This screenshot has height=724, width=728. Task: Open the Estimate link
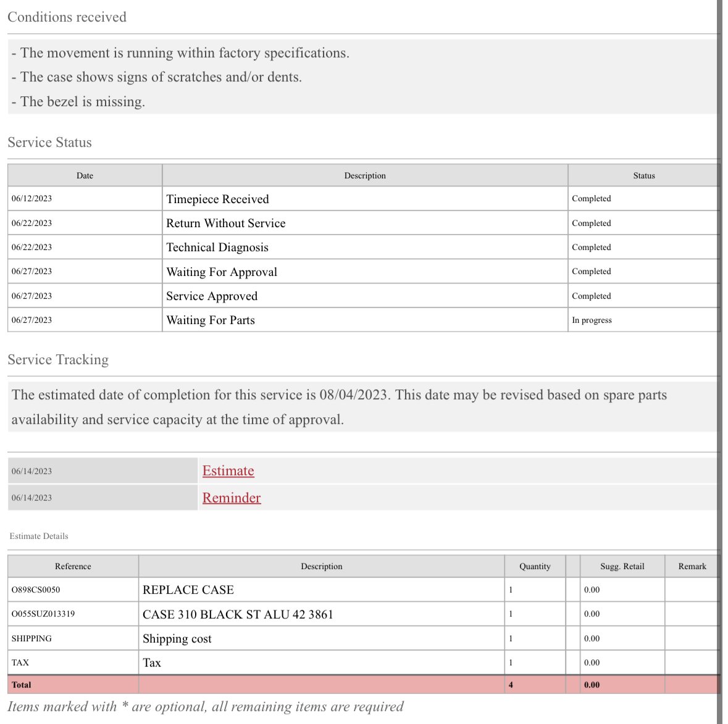pos(228,471)
